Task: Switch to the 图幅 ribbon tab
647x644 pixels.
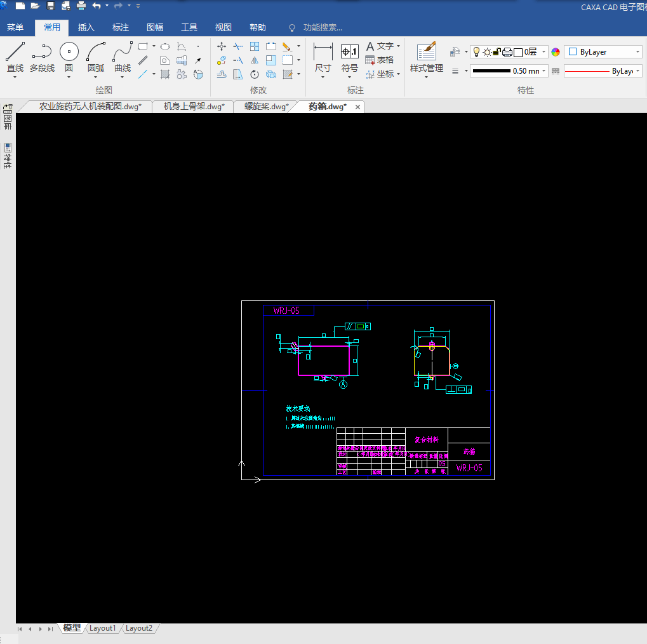Action: click(155, 27)
